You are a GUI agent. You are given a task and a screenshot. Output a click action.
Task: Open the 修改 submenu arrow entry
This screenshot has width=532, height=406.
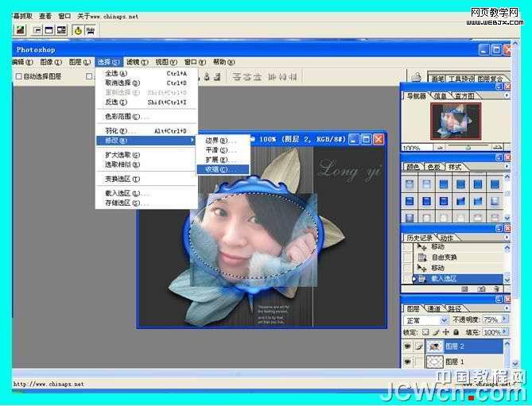coord(146,141)
